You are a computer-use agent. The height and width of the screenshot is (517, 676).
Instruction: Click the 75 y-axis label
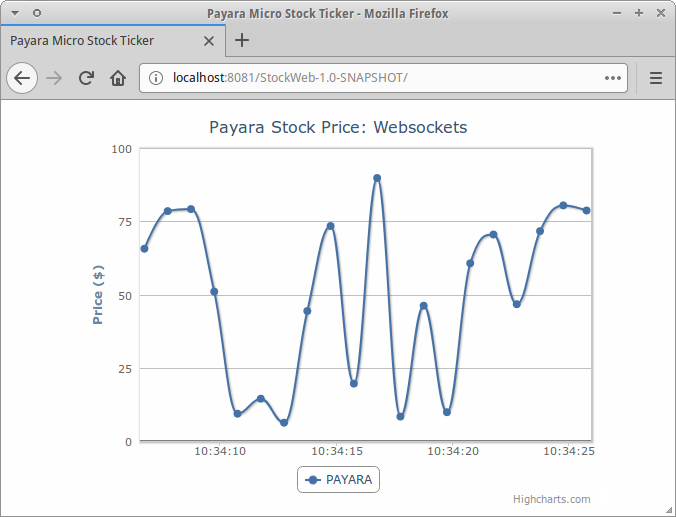[125, 222]
